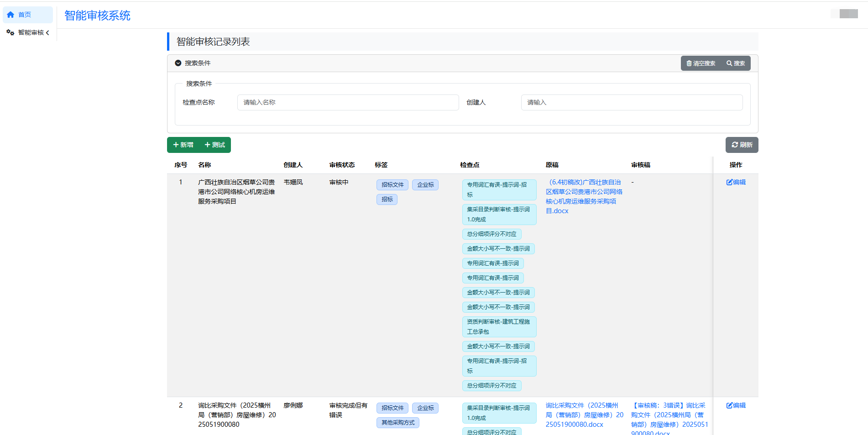Click the 清空搜索 trash button
This screenshot has height=435, width=868.
[x=701, y=63]
